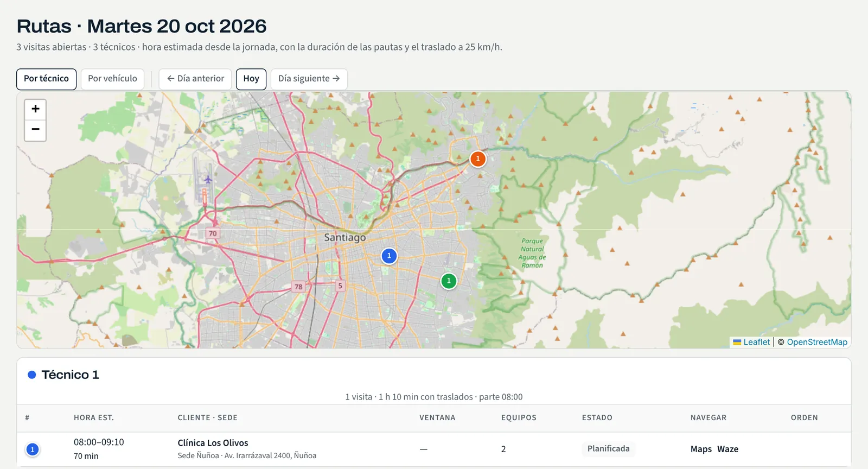Image resolution: width=868 pixels, height=469 pixels.
Task: Click the HORA EST. column header
Action: pos(94,417)
